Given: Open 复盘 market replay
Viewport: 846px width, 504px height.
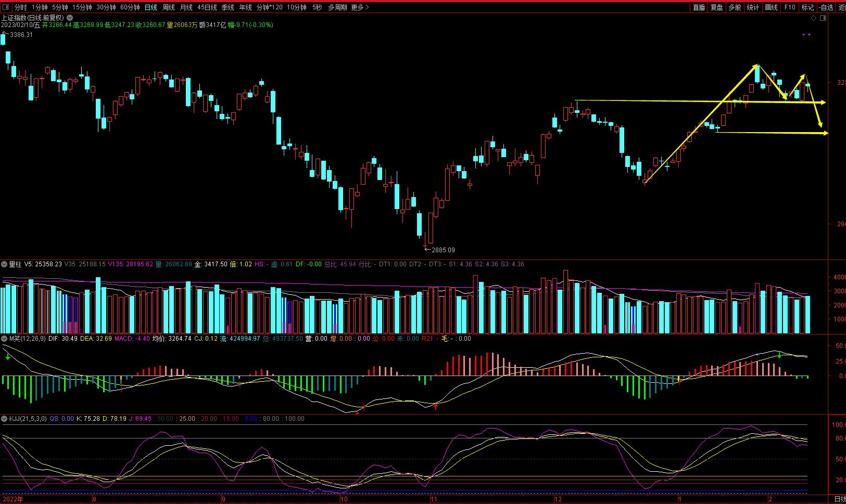Looking at the screenshot, I should point(717,7).
